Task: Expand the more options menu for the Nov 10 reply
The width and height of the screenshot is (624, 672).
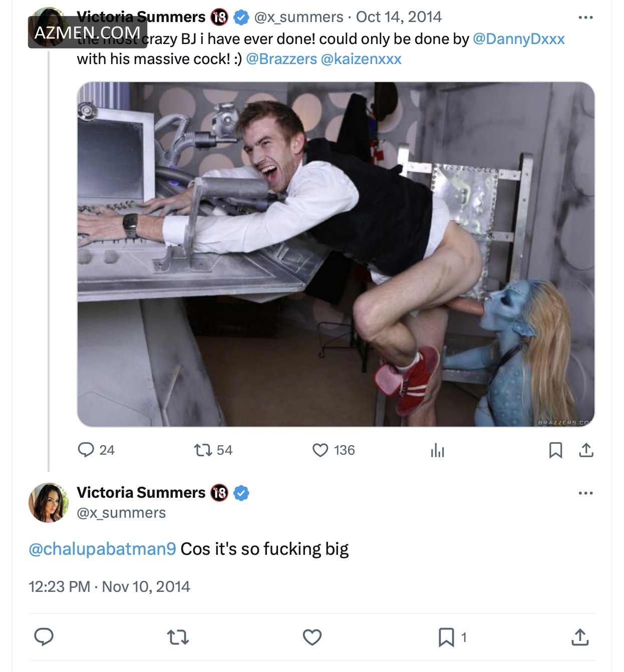Action: point(585,493)
